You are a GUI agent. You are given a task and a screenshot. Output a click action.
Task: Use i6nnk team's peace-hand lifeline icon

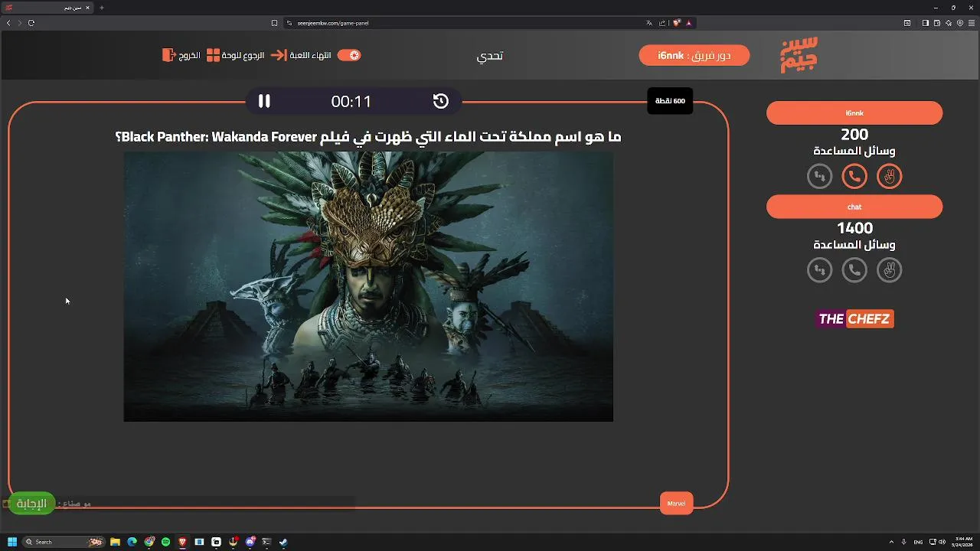(889, 177)
